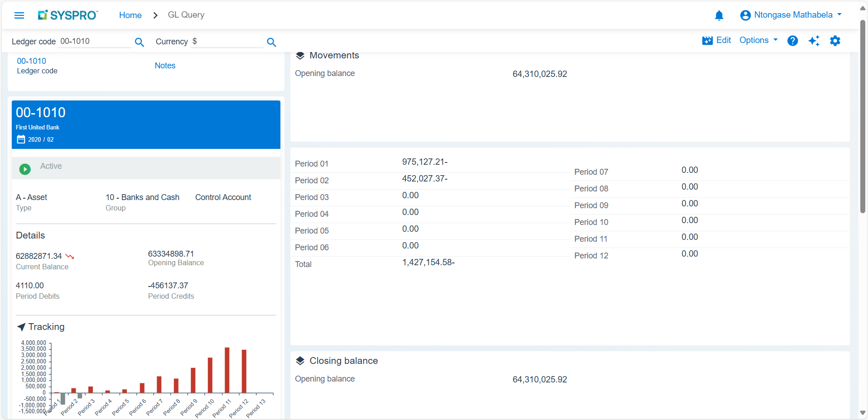Select the GL Query breadcrumb
The image size is (868, 420).
tap(186, 15)
